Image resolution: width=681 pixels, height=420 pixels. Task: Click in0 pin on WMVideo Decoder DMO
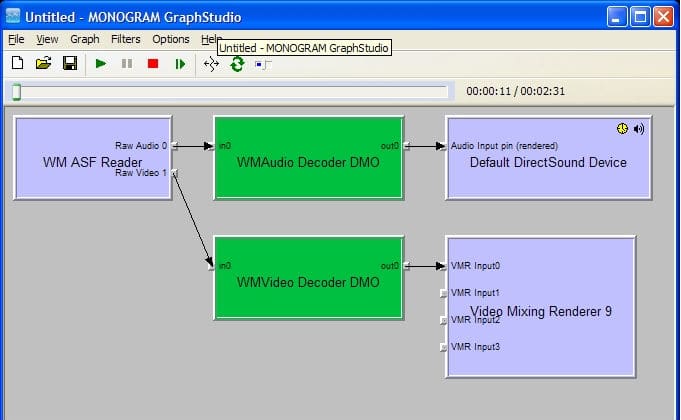212,266
